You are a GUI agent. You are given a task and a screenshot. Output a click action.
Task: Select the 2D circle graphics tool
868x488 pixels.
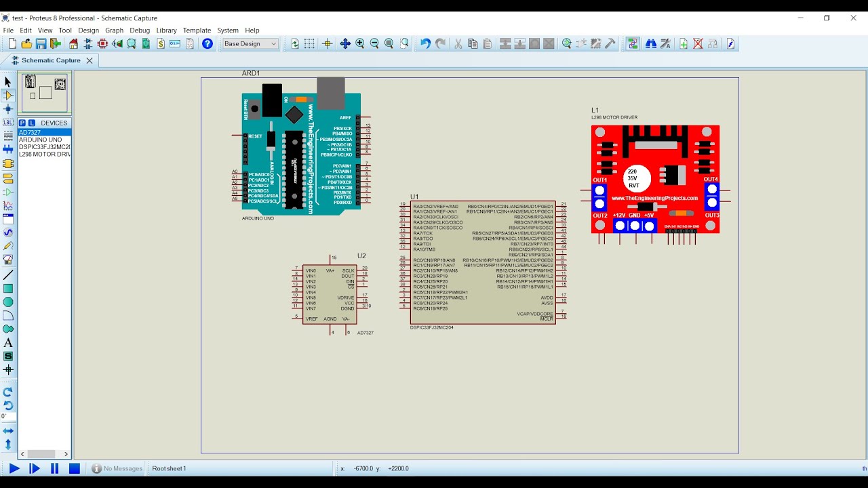[8, 302]
